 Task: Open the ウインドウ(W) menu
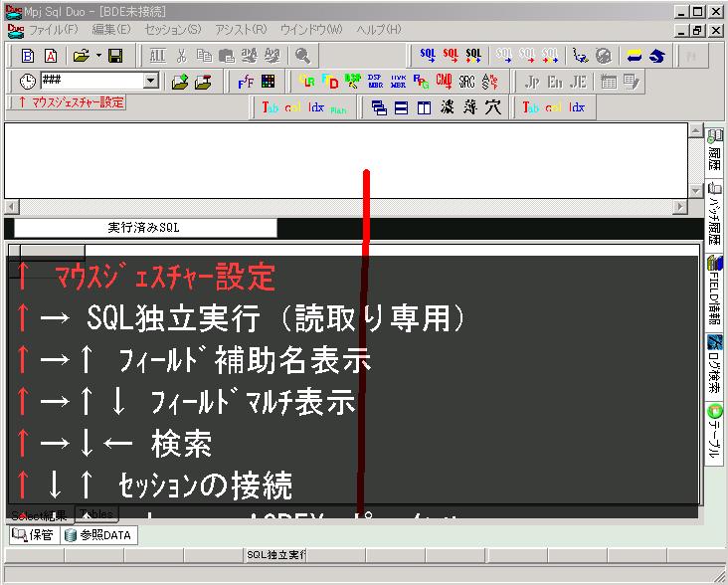click(311, 30)
